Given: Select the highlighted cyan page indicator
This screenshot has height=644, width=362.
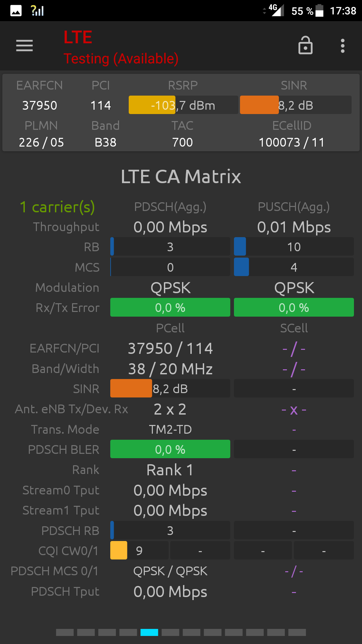Looking at the screenshot, I should click(x=149, y=632).
